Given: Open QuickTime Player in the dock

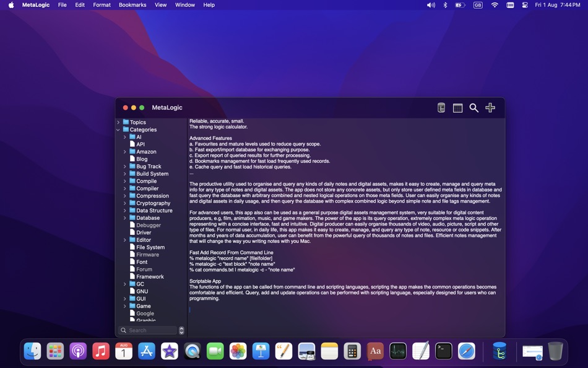Looking at the screenshot, I should pos(192,351).
